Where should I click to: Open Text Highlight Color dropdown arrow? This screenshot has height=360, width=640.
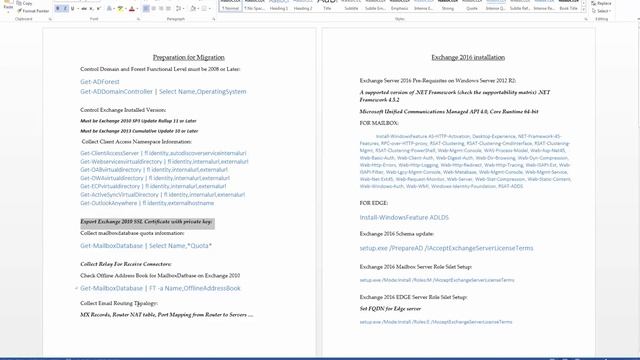point(126,9)
